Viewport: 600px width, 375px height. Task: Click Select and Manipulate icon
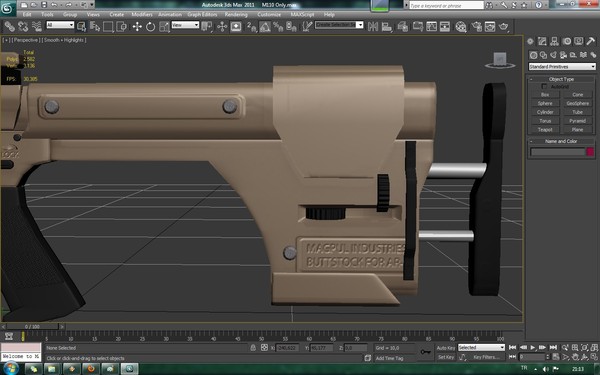222,26
